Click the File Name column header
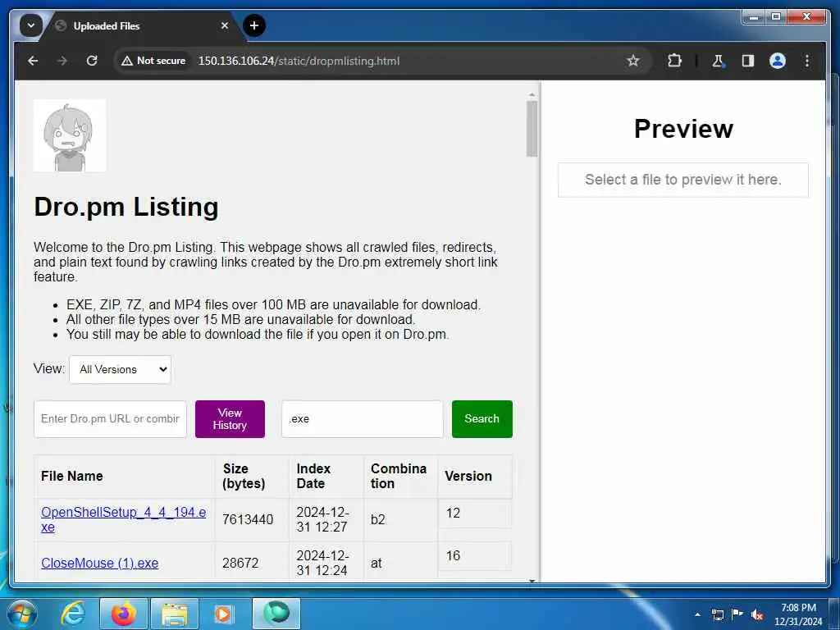Screen dimensions: 840x630 (125, 477)
